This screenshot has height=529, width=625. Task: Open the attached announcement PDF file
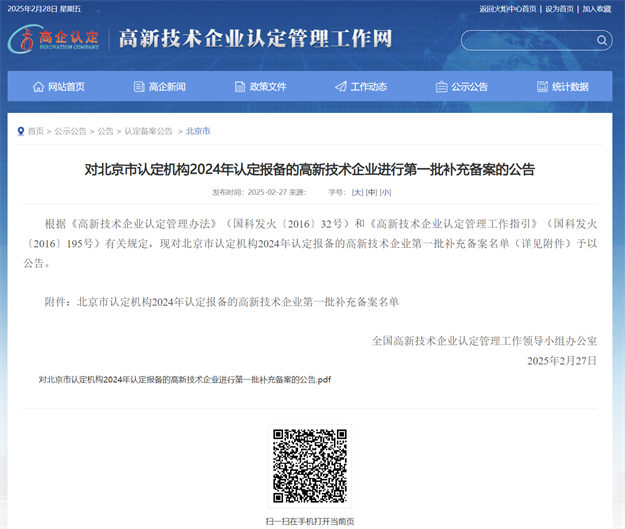coord(184,380)
